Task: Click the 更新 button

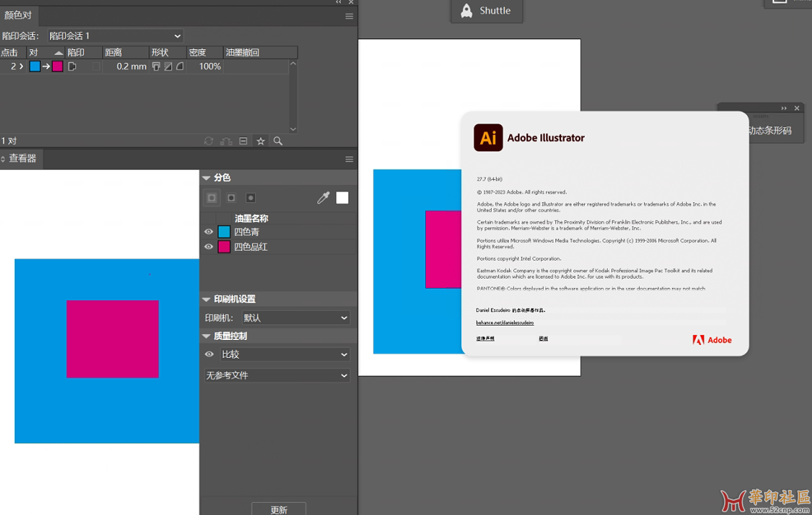Action: pyautogui.click(x=279, y=509)
